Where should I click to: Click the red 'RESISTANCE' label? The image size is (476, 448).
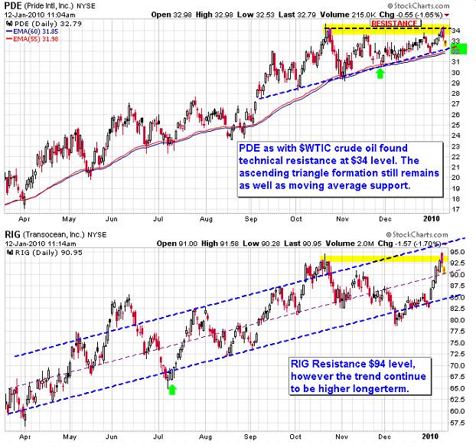(x=396, y=24)
